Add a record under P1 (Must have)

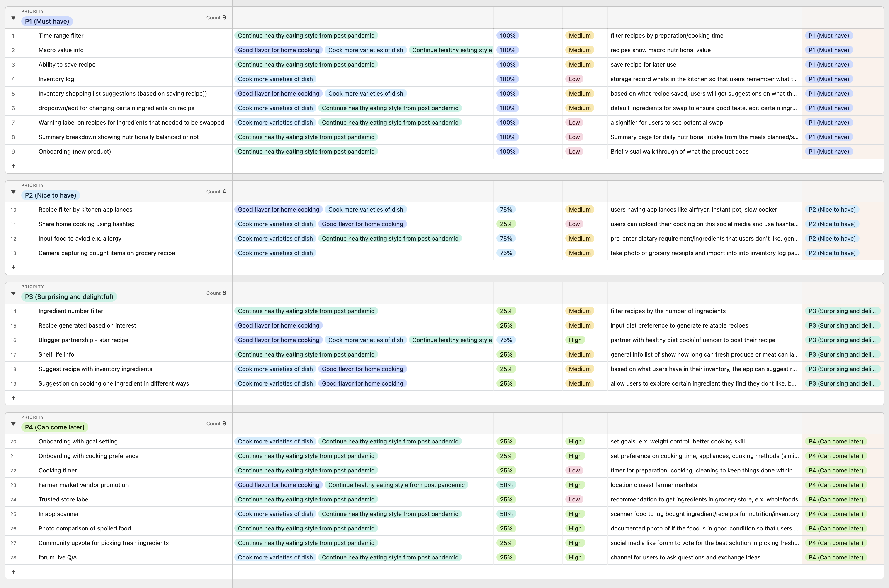click(x=14, y=166)
